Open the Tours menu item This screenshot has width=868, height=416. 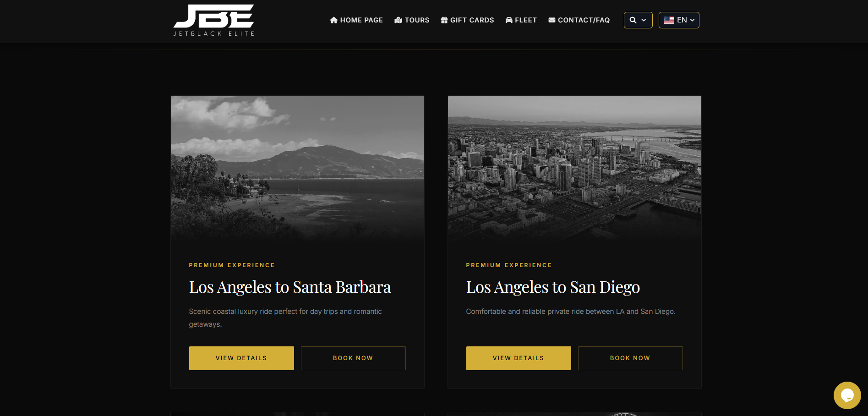coord(417,20)
